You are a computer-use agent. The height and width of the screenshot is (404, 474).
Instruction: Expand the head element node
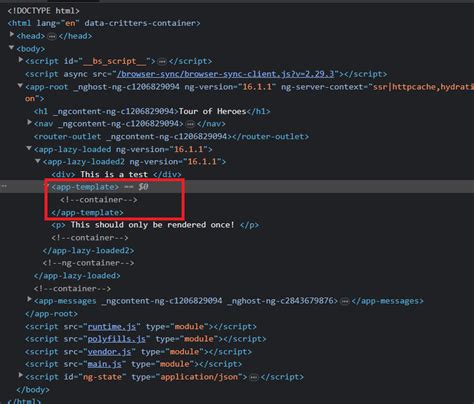(12, 34)
